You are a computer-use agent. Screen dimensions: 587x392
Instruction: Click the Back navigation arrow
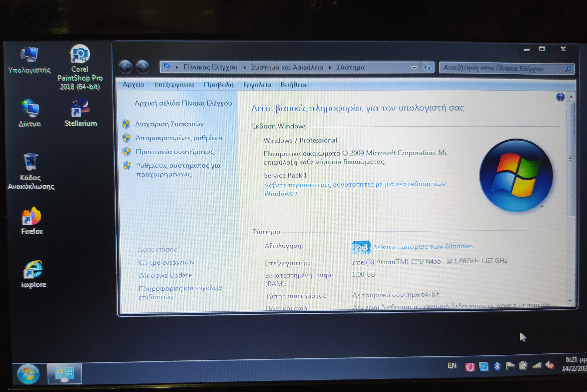(126, 67)
